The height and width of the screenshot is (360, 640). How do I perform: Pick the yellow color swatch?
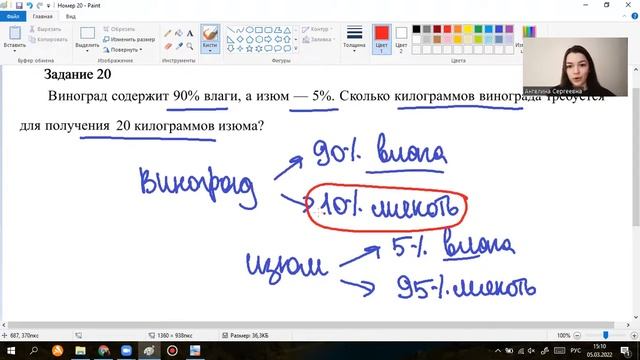tap(468, 29)
